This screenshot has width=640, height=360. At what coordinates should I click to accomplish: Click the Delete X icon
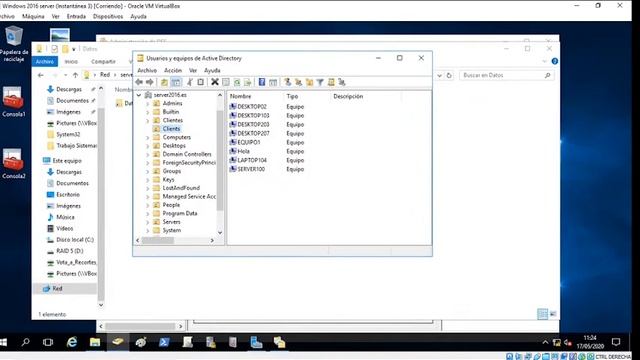click(x=215, y=82)
